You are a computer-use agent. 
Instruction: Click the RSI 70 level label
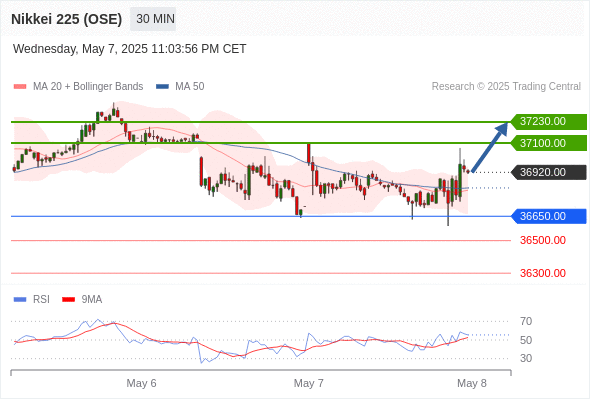(526, 321)
